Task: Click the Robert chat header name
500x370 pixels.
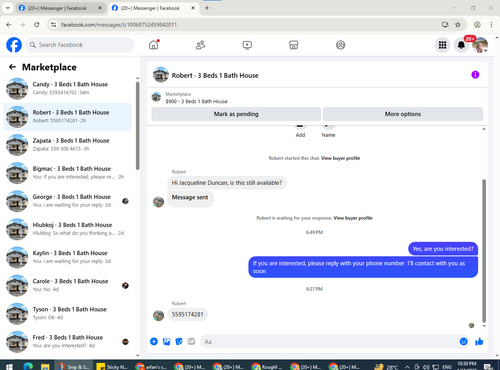Action: click(x=215, y=76)
